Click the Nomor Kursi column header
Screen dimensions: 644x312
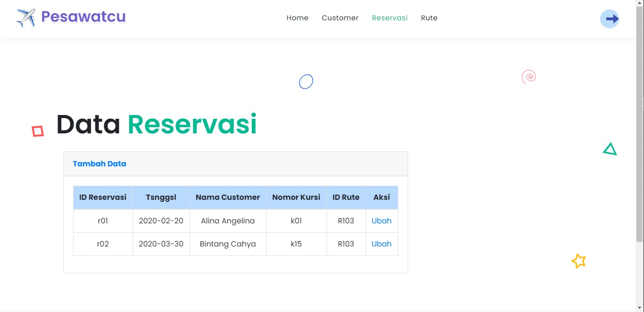point(296,197)
